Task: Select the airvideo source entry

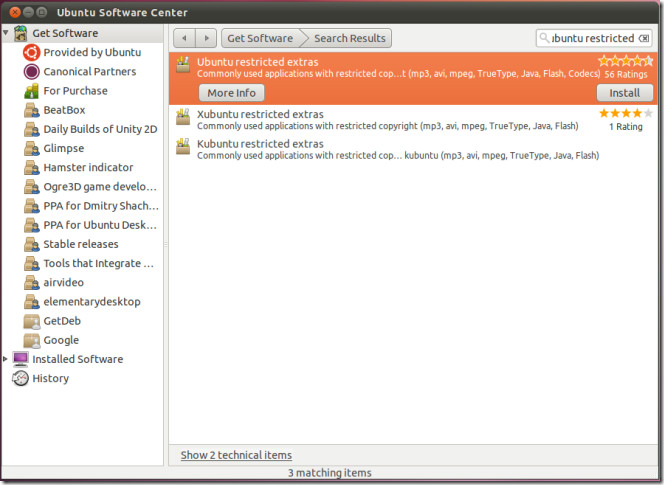Action: [x=64, y=283]
